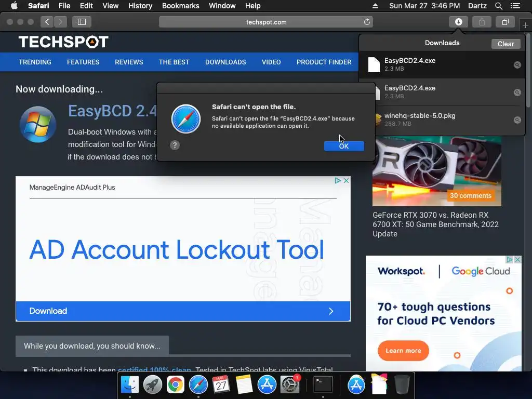Open the Trash in the Dock
This screenshot has width=532, height=399.
(x=402, y=385)
